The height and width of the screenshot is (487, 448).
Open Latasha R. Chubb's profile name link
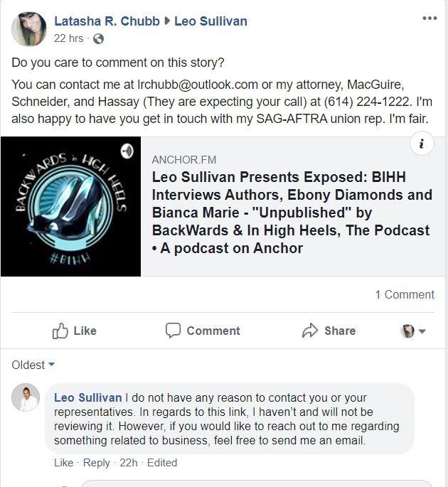[107, 21]
